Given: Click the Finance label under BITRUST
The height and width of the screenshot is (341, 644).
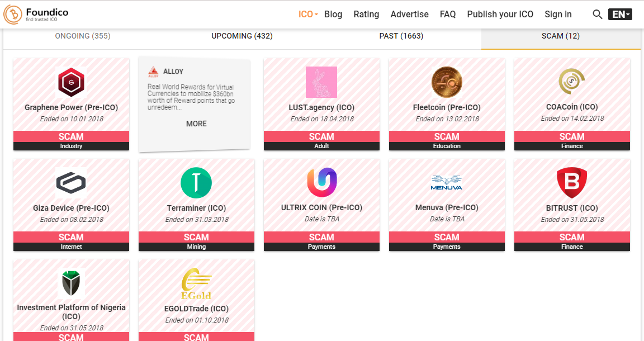Looking at the screenshot, I should tap(572, 247).
